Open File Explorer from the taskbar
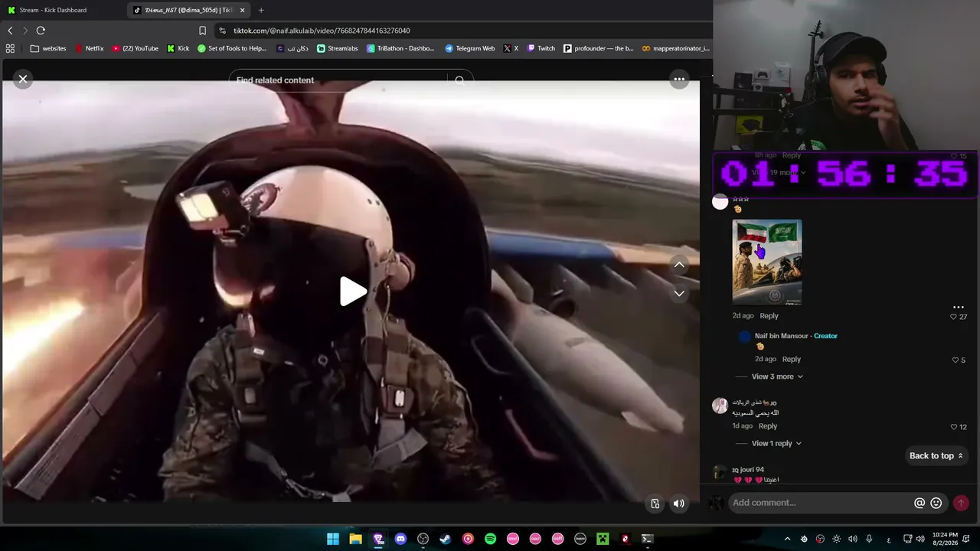Image resolution: width=980 pixels, height=551 pixels. click(355, 539)
